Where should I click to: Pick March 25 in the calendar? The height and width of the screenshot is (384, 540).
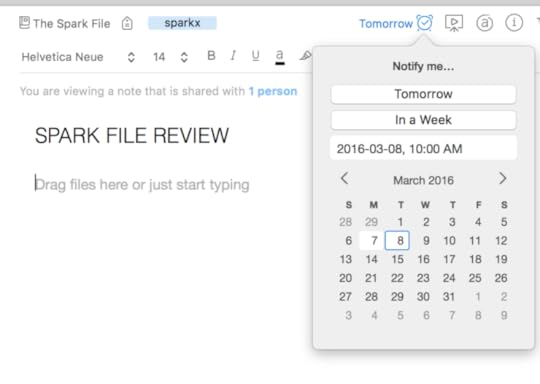click(475, 278)
